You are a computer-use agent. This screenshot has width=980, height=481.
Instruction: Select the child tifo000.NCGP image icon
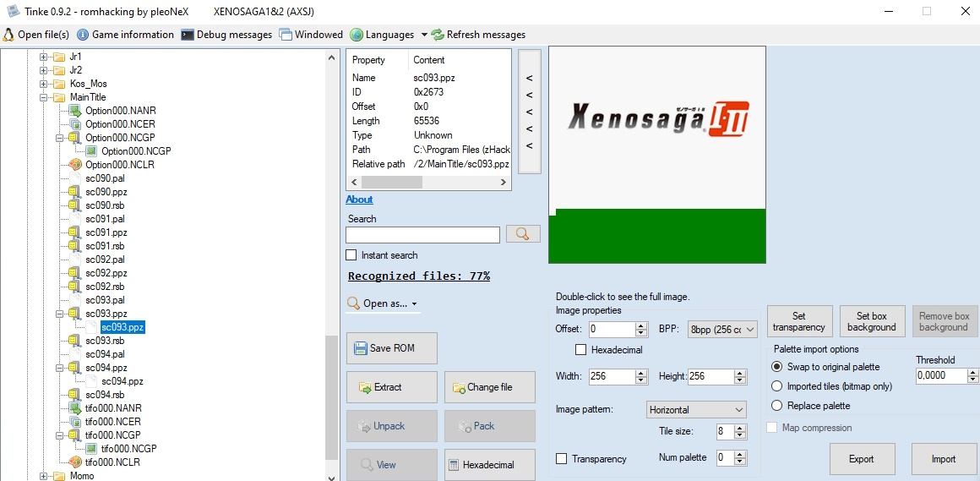coord(90,449)
